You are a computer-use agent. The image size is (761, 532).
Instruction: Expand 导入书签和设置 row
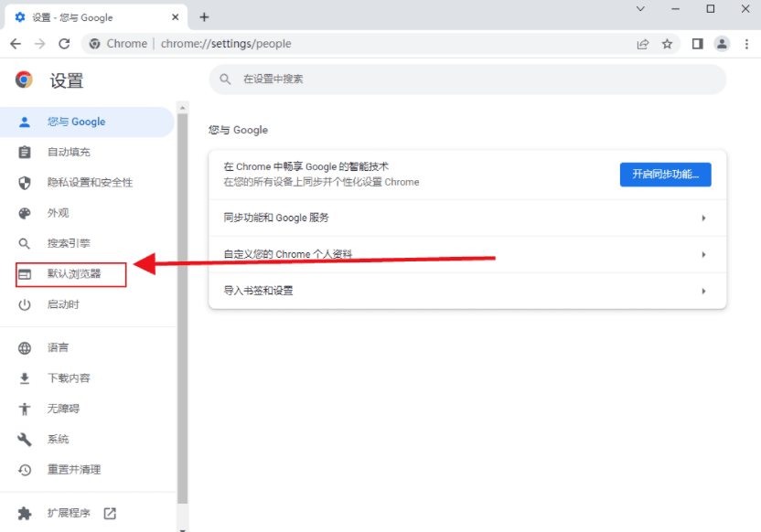[466, 291]
